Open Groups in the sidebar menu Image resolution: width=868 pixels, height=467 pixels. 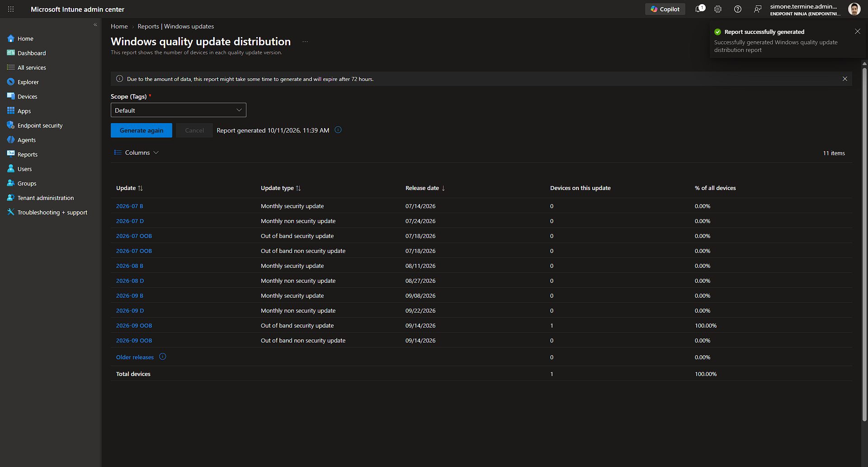pyautogui.click(x=27, y=183)
